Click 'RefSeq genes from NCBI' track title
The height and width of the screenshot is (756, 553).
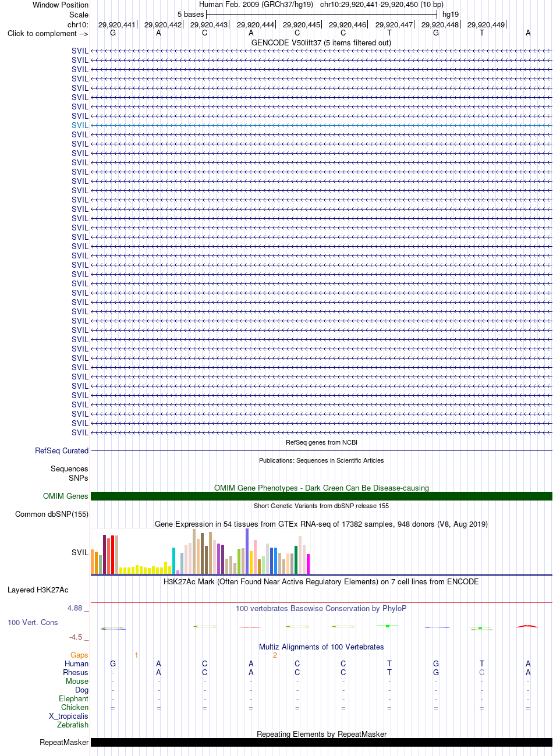coord(321,442)
